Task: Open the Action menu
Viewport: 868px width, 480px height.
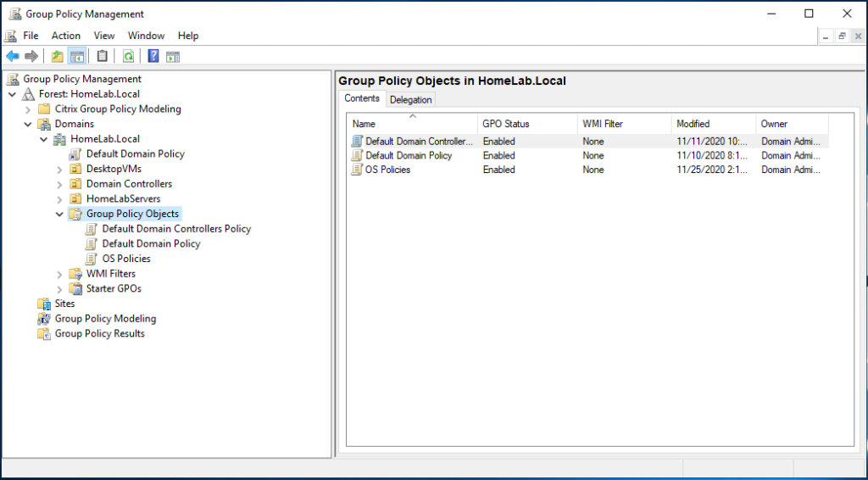Action: pyautogui.click(x=66, y=36)
